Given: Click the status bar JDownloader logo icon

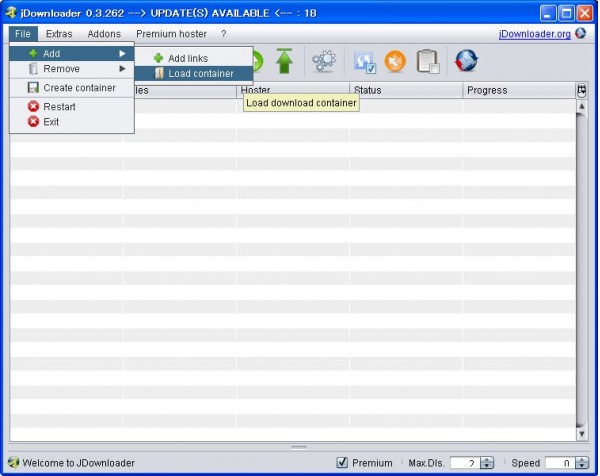Looking at the screenshot, I should click(x=13, y=462).
